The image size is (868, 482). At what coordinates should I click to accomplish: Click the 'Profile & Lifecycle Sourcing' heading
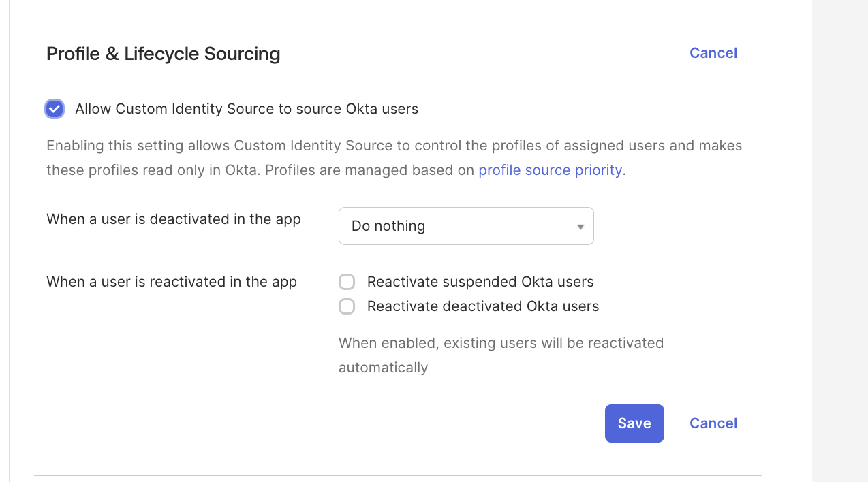click(164, 54)
